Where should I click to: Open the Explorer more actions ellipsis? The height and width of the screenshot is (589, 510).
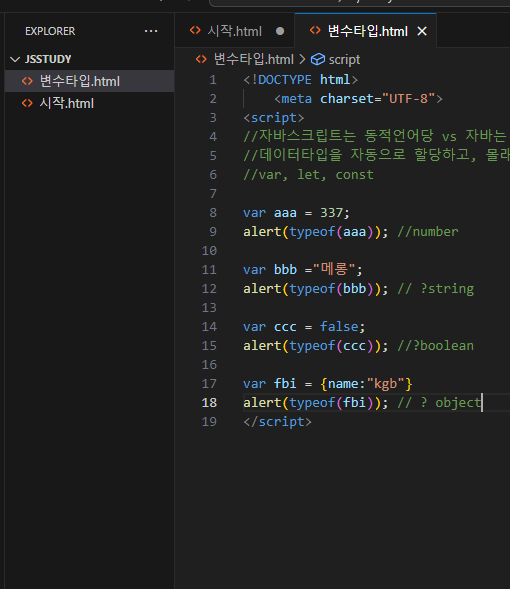[x=151, y=31]
